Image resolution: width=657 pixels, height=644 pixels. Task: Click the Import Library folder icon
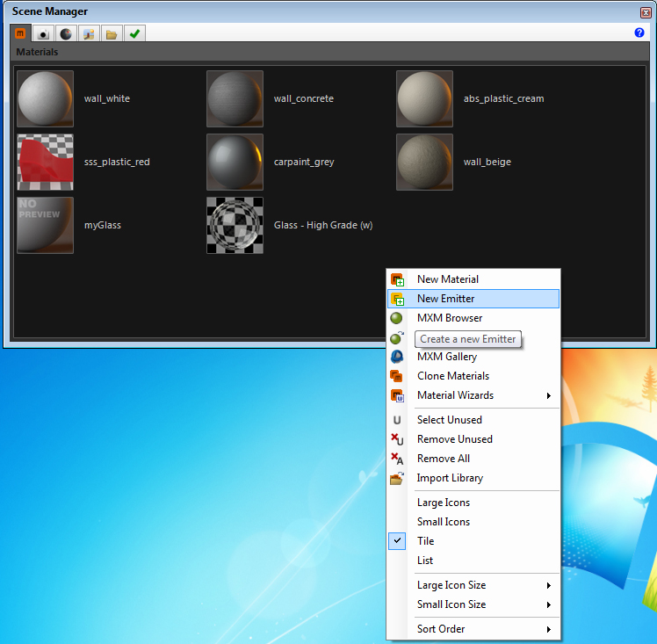397,478
